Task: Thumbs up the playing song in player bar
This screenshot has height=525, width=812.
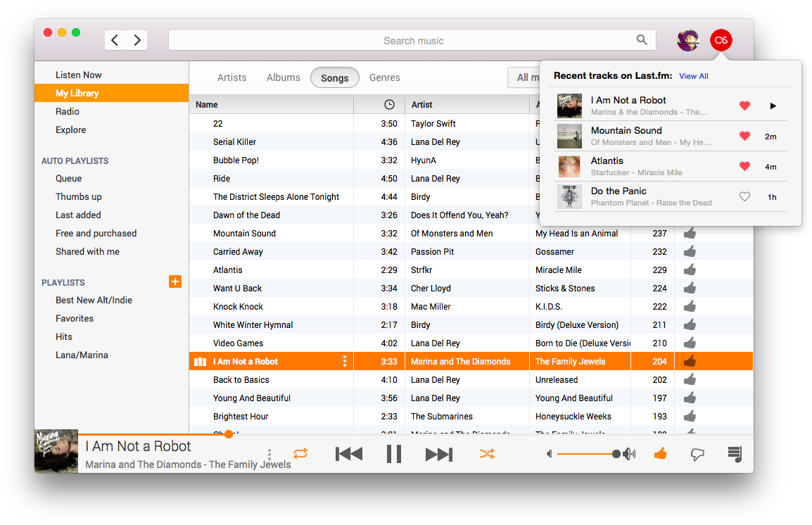Action: click(x=660, y=454)
